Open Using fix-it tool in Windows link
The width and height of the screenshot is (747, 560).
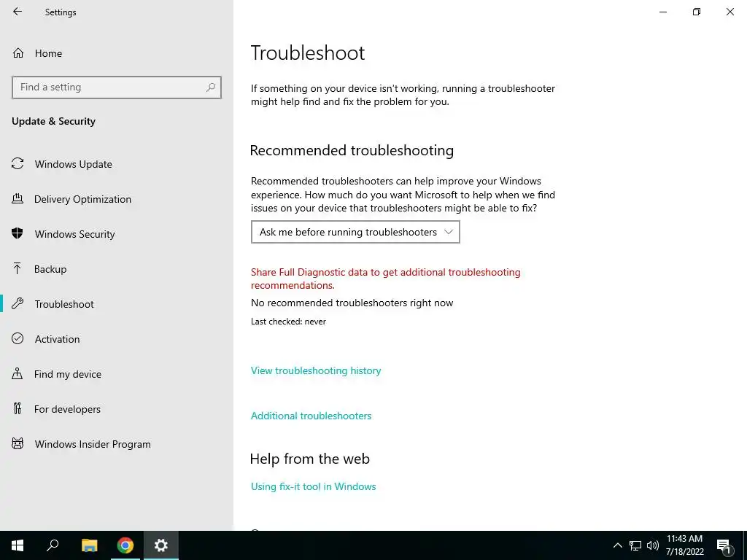point(314,486)
